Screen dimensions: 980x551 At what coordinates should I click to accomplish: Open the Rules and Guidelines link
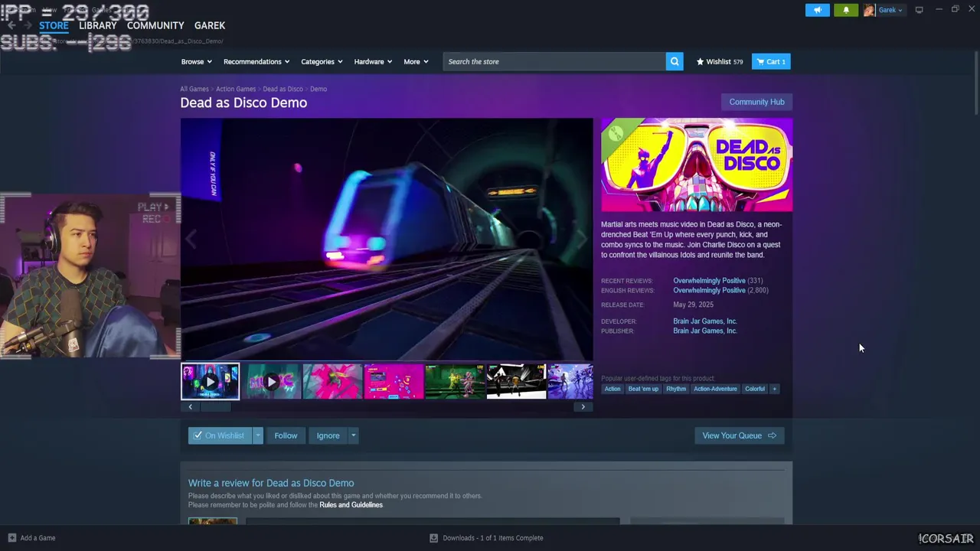point(351,505)
